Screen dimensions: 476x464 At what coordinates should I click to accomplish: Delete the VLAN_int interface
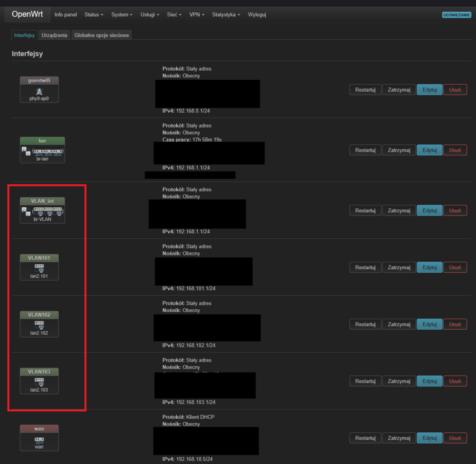coord(455,210)
